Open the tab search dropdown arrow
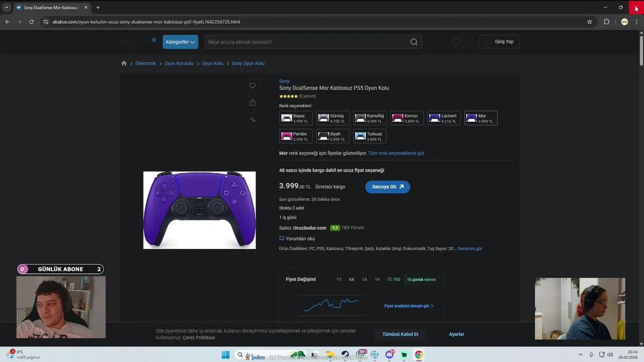 click(x=7, y=8)
